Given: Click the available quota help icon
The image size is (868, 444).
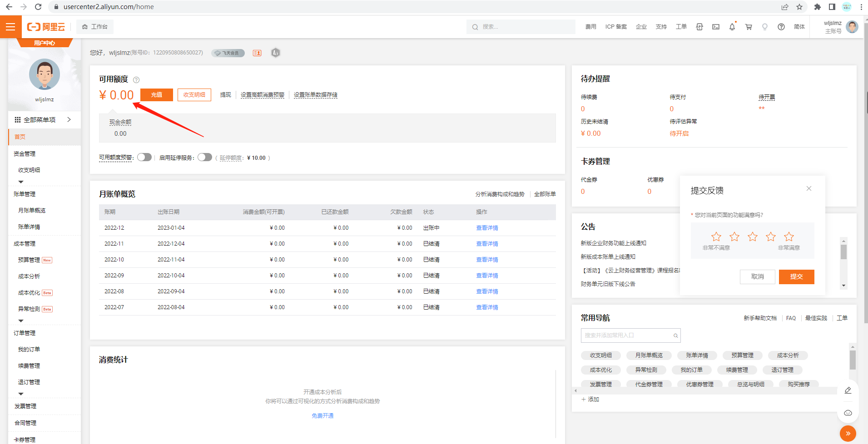Looking at the screenshot, I should pyautogui.click(x=136, y=80).
